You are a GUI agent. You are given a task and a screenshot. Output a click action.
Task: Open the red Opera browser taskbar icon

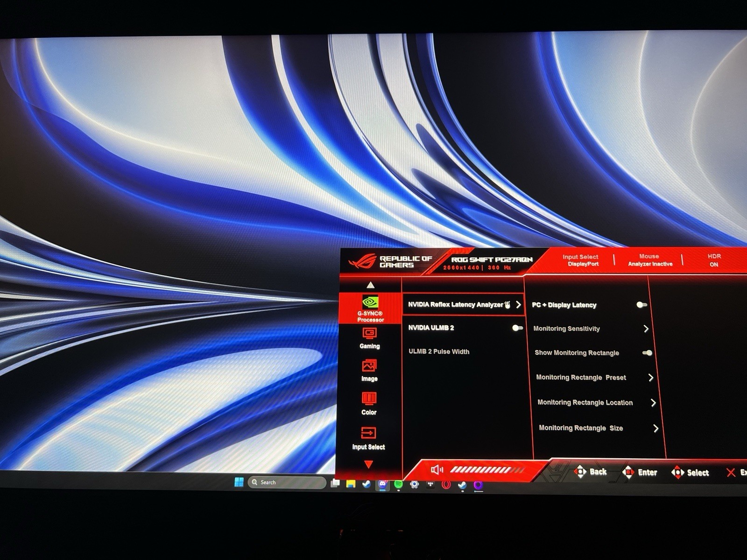coord(446,485)
